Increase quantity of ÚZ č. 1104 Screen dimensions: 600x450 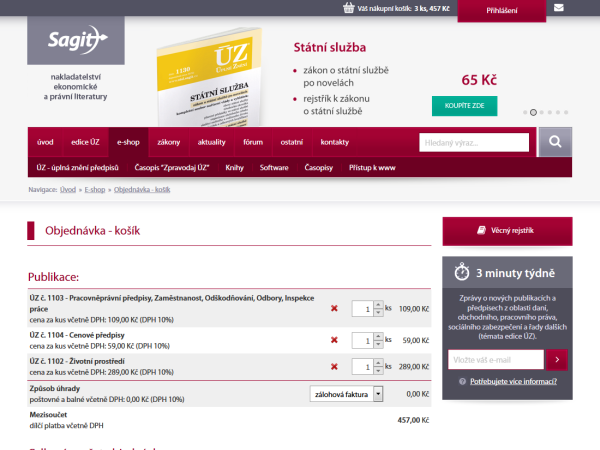point(378,336)
